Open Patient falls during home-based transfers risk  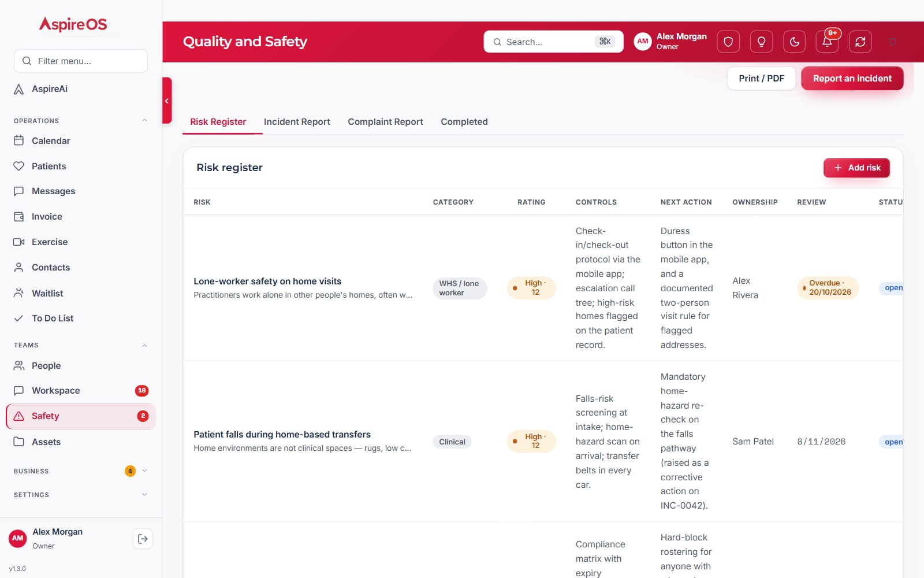click(282, 435)
